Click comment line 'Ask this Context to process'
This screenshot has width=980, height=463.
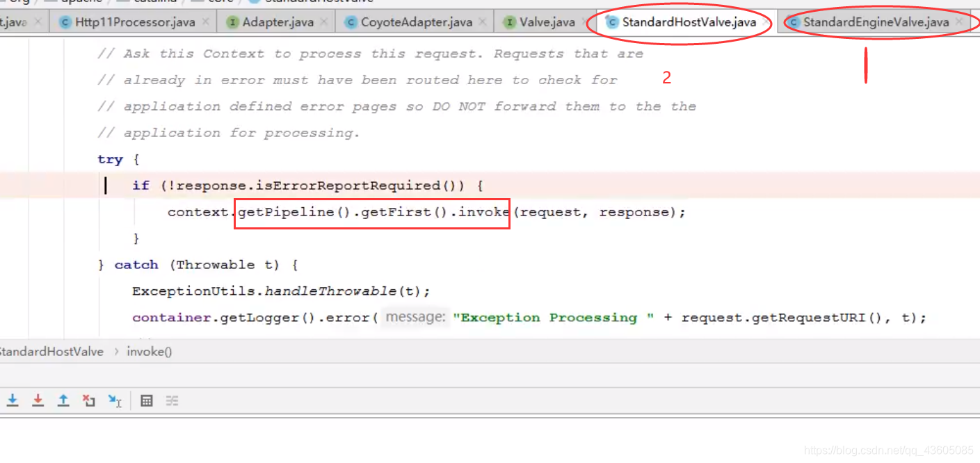(370, 54)
